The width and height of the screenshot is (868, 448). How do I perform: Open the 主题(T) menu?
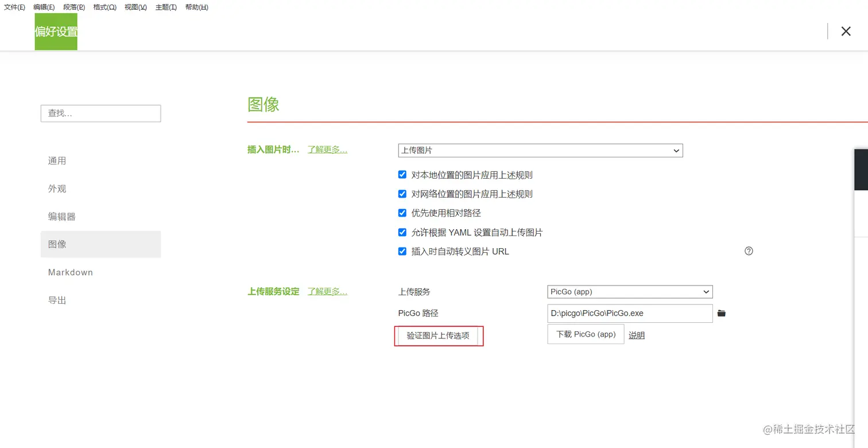click(166, 7)
